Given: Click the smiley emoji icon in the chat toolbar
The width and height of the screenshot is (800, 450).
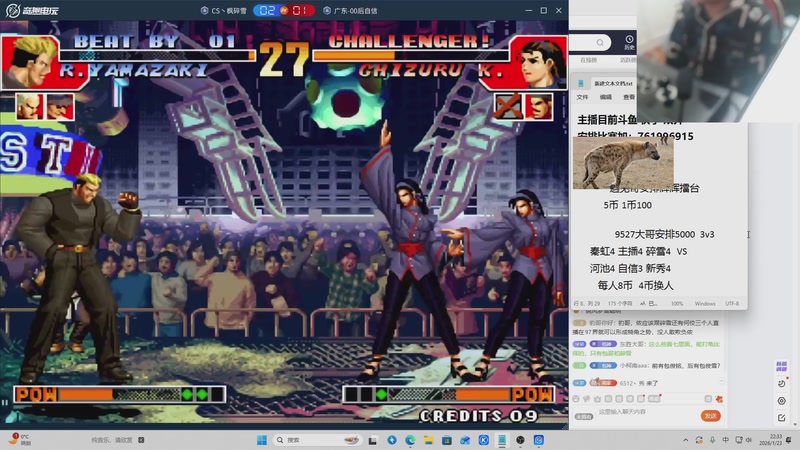Looking at the screenshot, I should tap(576, 398).
